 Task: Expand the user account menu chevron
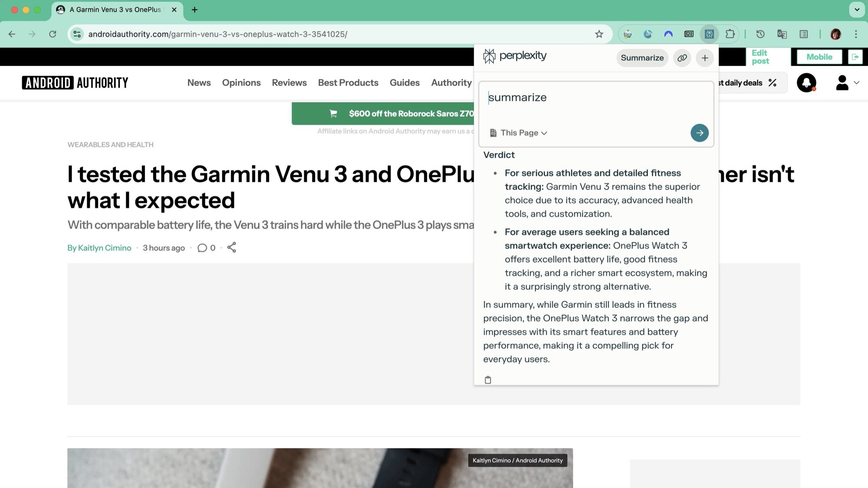[x=856, y=82]
